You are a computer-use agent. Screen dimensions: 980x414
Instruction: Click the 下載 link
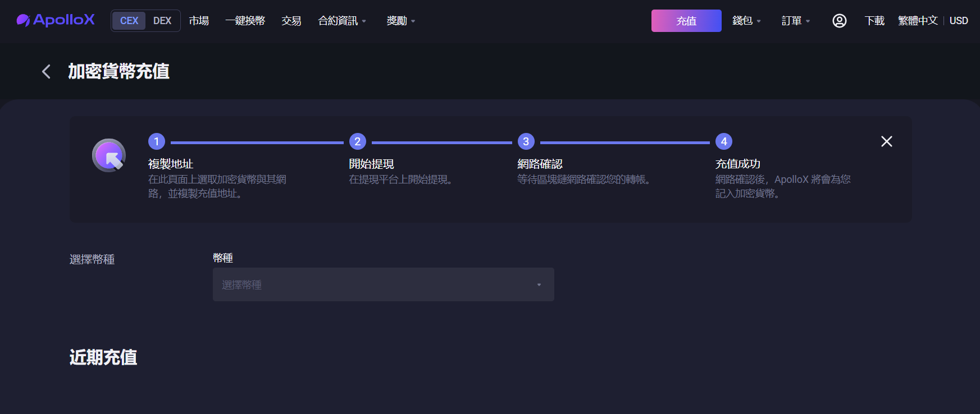click(x=874, y=21)
